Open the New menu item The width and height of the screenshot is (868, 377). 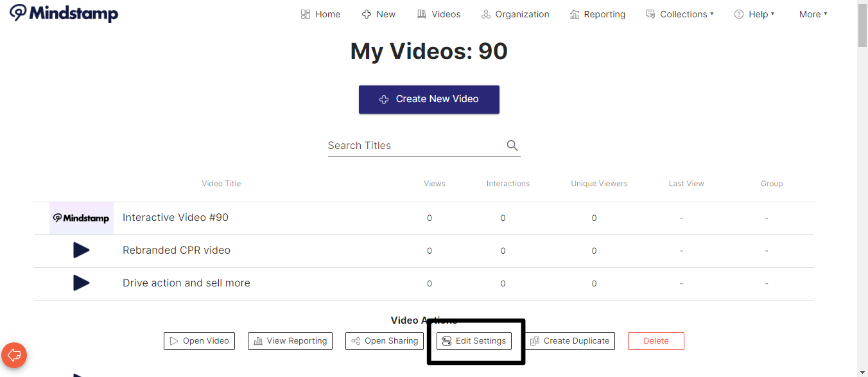pyautogui.click(x=379, y=14)
